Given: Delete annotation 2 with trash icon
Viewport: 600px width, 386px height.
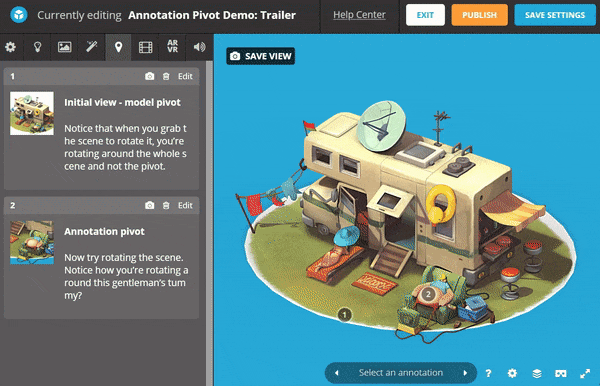Looking at the screenshot, I should pos(166,205).
